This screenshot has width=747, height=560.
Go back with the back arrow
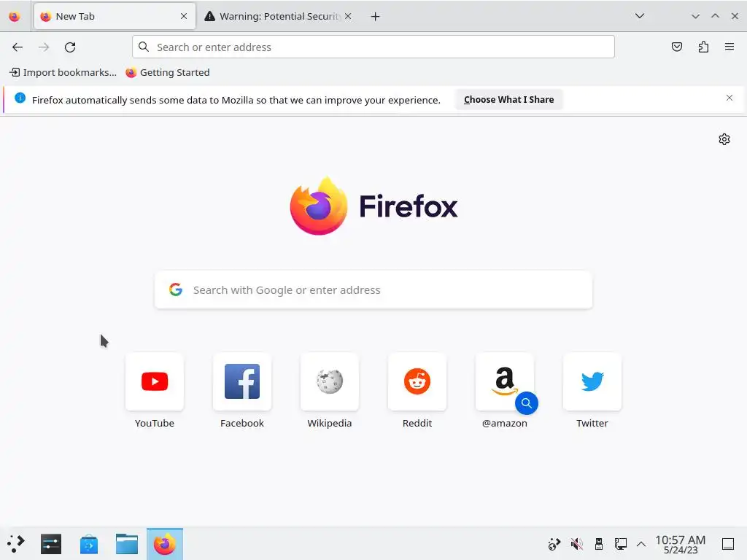click(18, 47)
